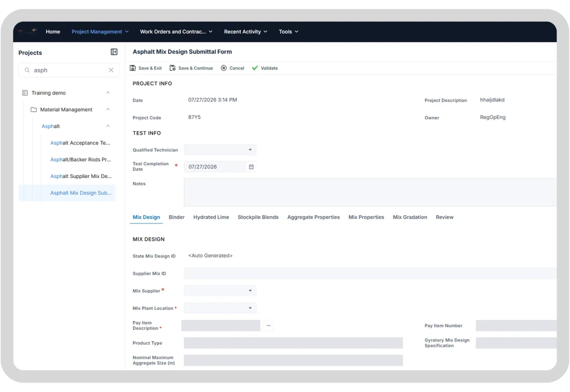Click the Cancel circle-x icon

click(224, 68)
